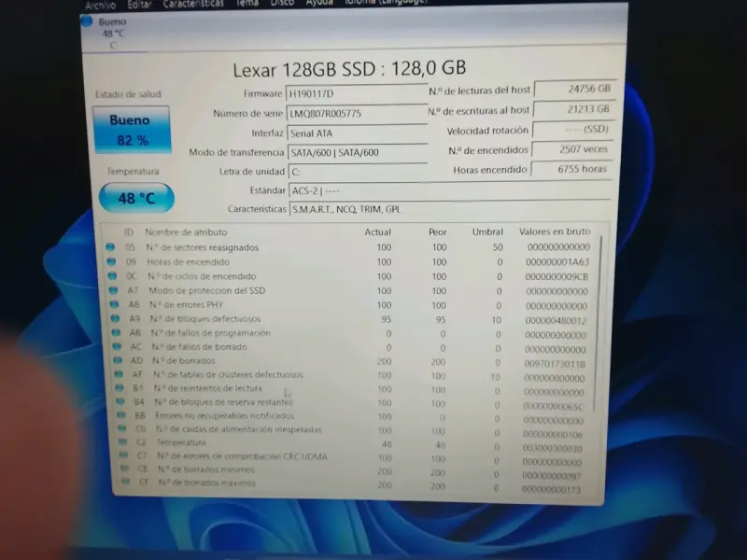Viewport: 747px width, 560px height.
Task: Click the Velocidad rotación field (SSD)
Action: pos(572,129)
